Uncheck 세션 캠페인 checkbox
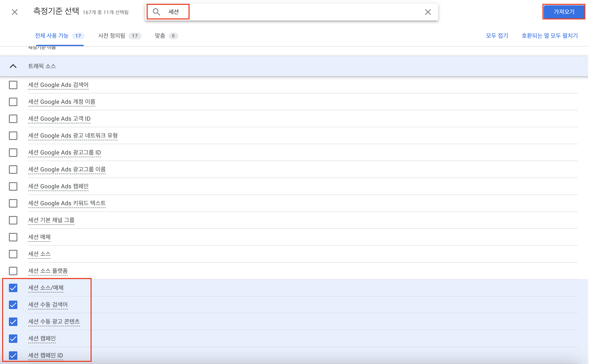This screenshot has height=364, width=589. [x=13, y=339]
